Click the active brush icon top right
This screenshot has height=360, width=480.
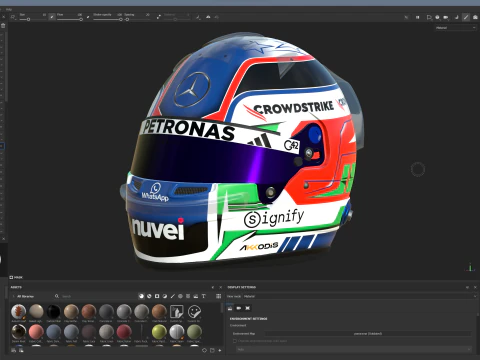coord(466,17)
